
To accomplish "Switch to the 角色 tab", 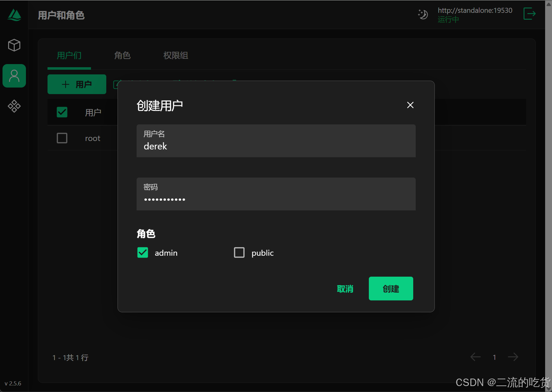I will (122, 55).
